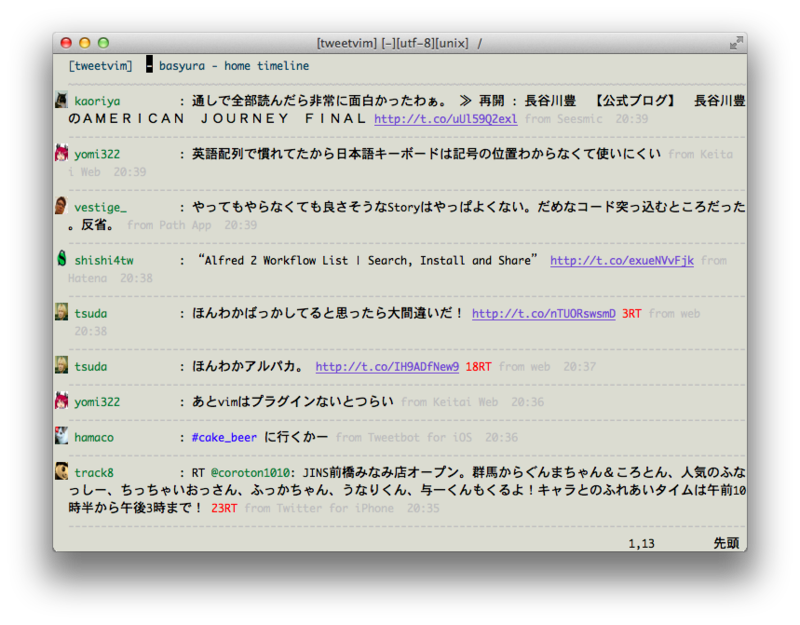Click the 20:37 timestamp
Image resolution: width=800 pixels, height=625 pixels.
click(x=579, y=367)
